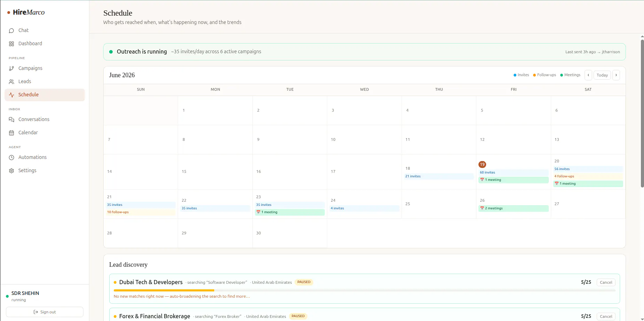Click the Invites legend blue dot
Screen dimensions: 644x321
(515, 75)
